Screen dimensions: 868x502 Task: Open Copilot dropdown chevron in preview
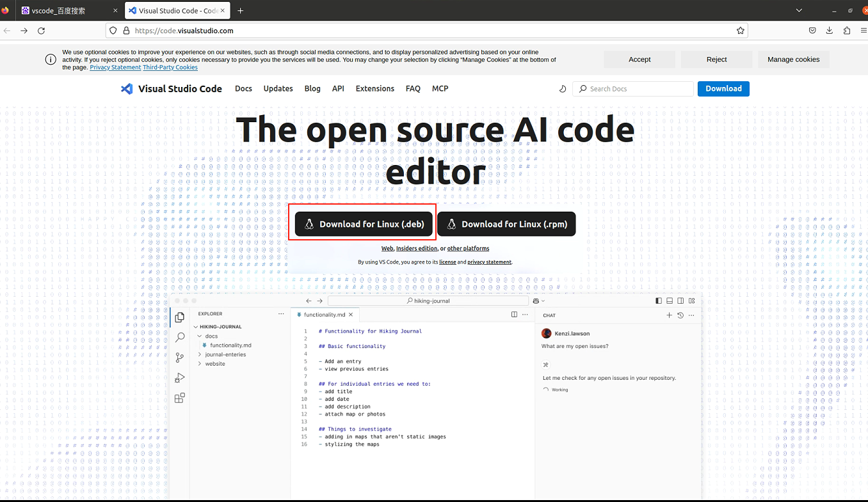point(543,301)
